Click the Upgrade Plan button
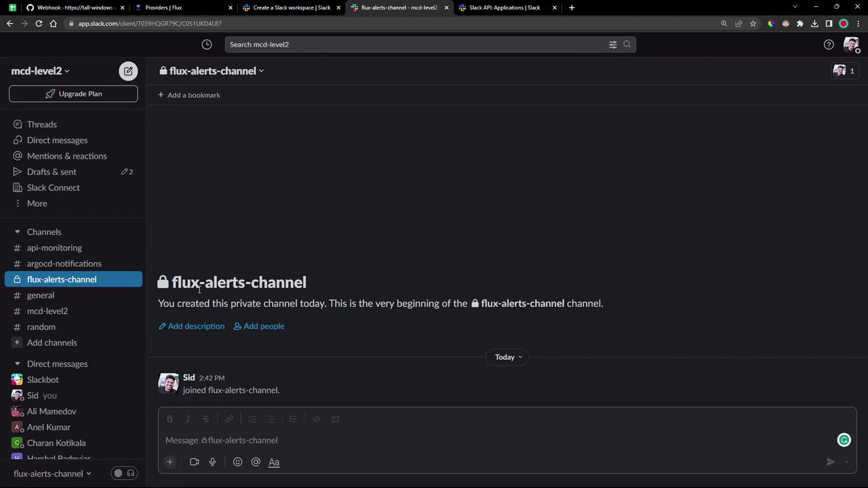Screen dimensions: 868x488 (x=73, y=94)
